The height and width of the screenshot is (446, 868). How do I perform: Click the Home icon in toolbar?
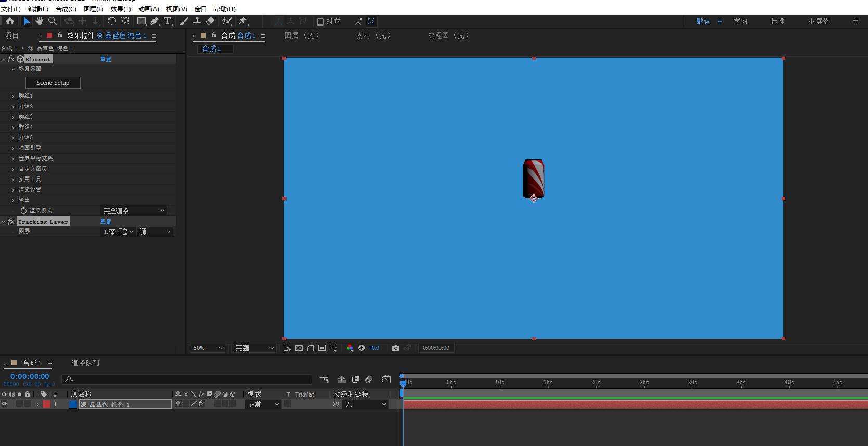point(10,21)
